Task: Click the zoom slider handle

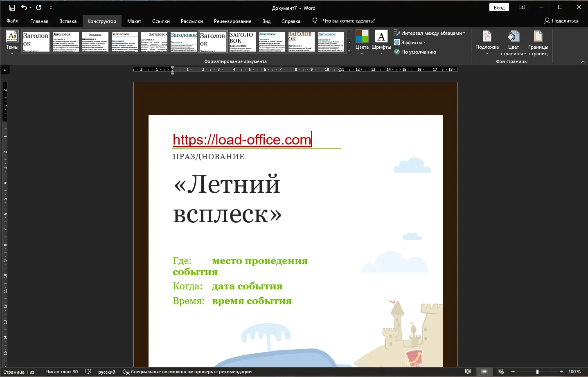Action: coord(537,372)
